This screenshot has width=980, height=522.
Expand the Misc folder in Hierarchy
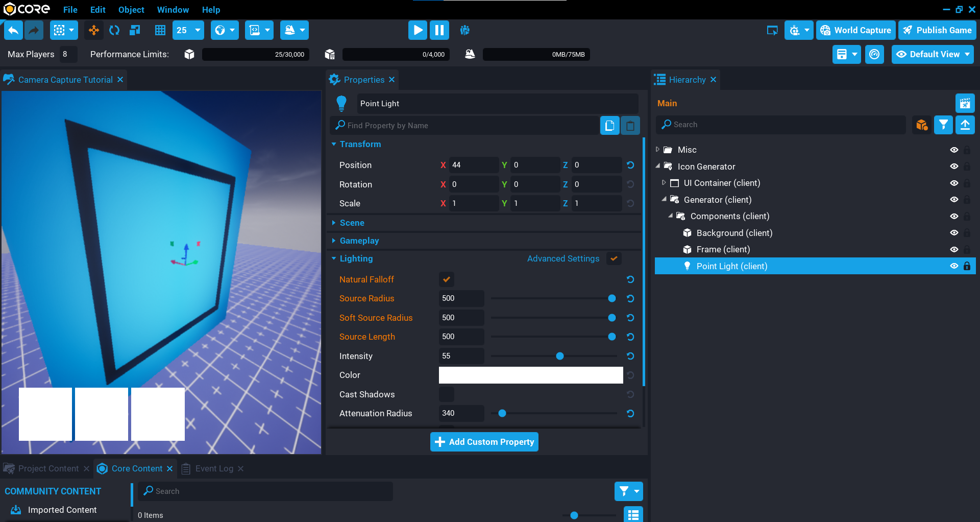(x=657, y=150)
